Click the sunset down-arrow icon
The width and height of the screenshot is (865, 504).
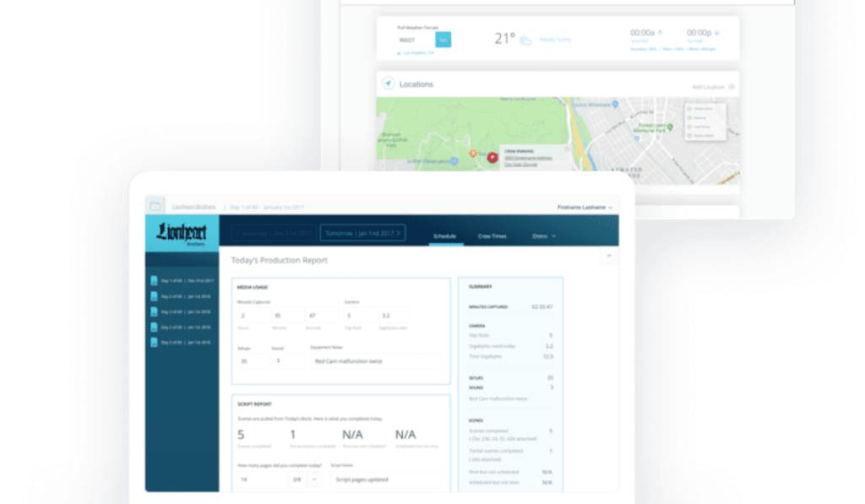pyautogui.click(x=716, y=33)
